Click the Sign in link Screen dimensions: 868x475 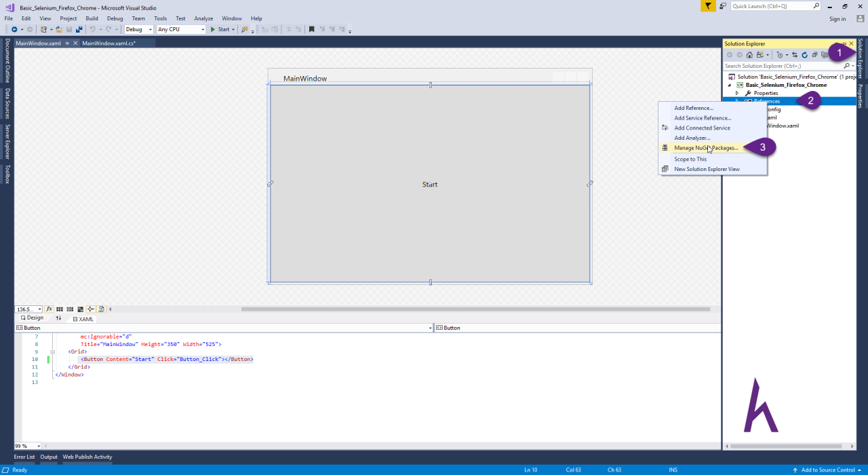837,19
